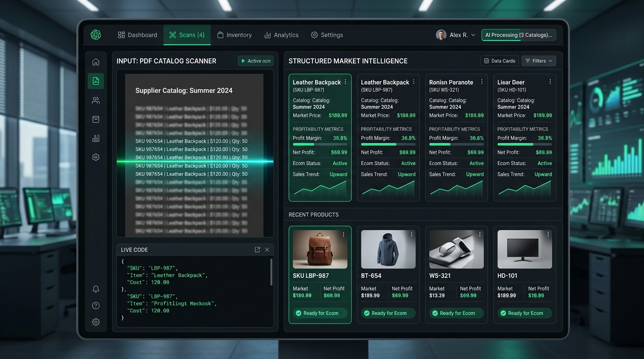Click the archive box icon in the sidebar
This screenshot has width=644, height=359.
pos(96,119)
